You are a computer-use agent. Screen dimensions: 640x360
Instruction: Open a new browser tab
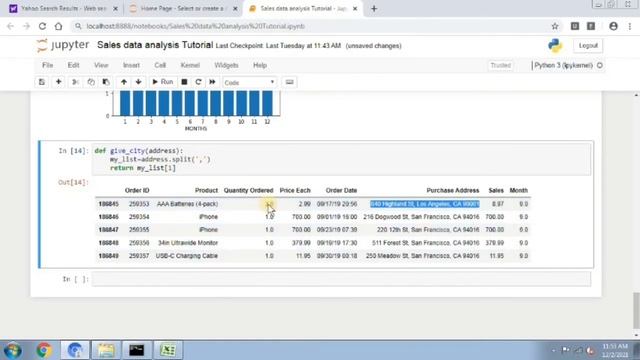374,9
